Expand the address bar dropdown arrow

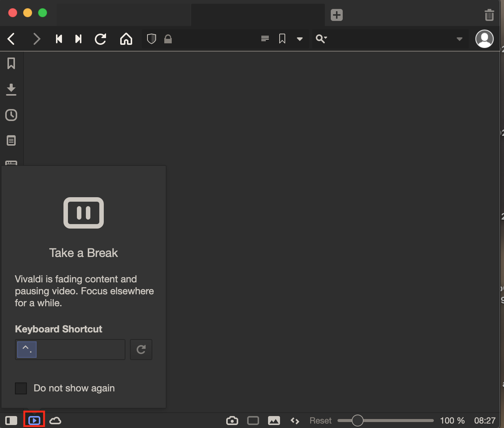pos(300,39)
